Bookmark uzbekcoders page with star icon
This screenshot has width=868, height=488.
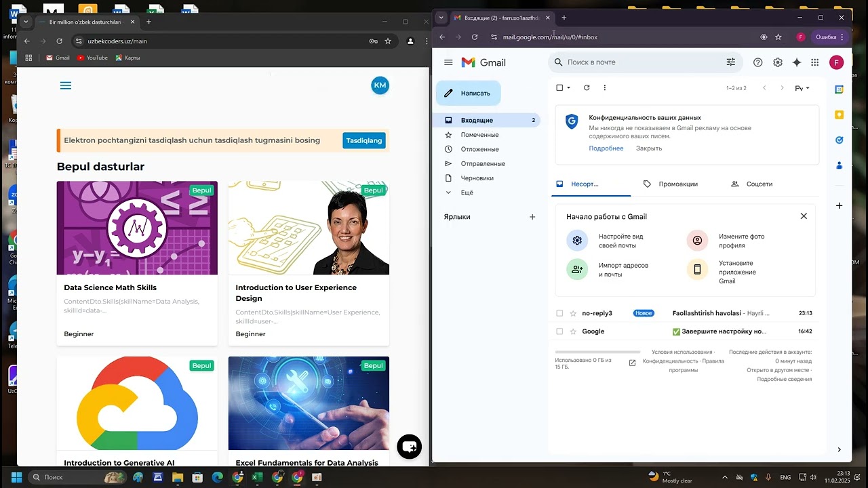388,41
